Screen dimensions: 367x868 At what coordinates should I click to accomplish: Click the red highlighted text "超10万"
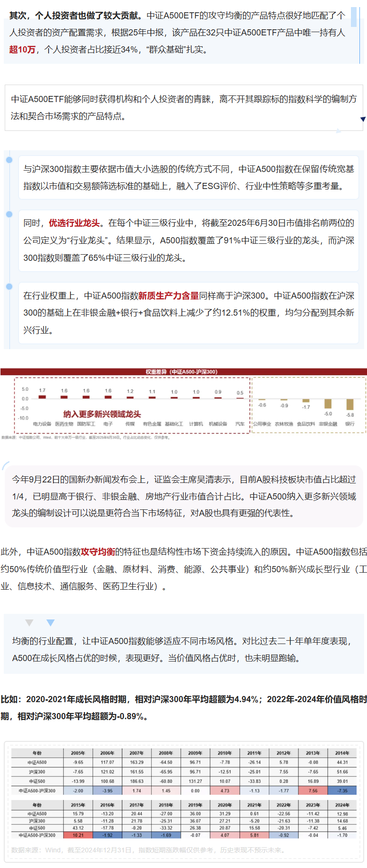pos(22,50)
